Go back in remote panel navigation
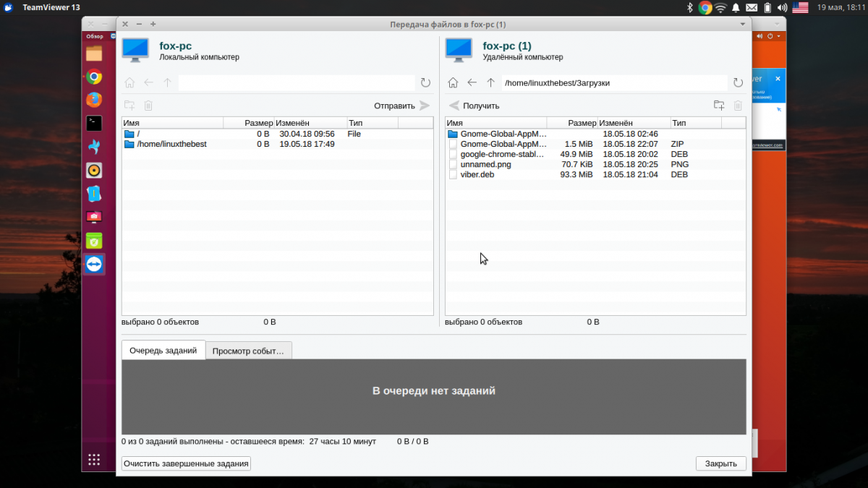The image size is (868, 488). pos(472,83)
